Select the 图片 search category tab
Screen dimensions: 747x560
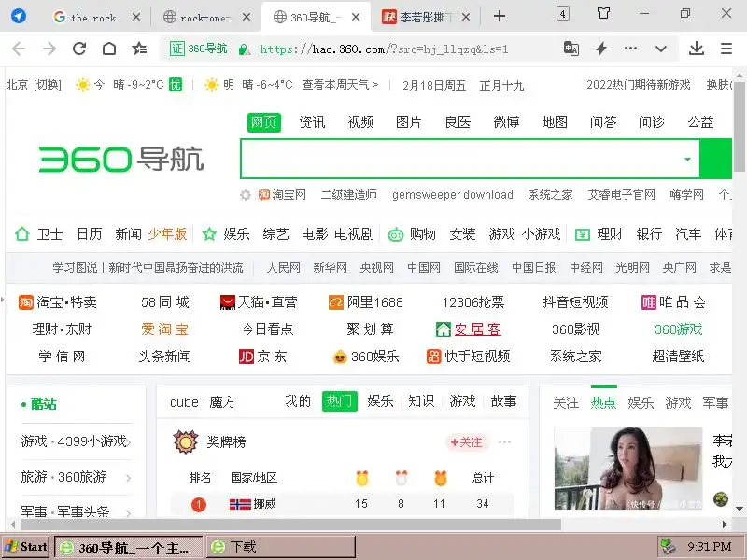click(409, 122)
